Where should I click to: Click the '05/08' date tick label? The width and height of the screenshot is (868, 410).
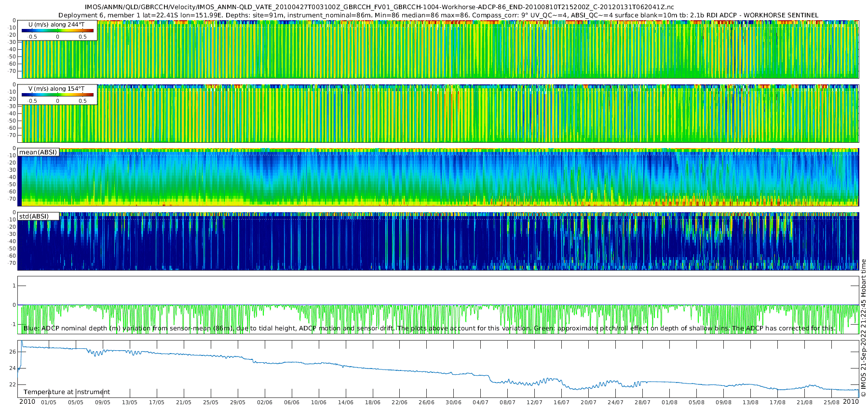697,402
